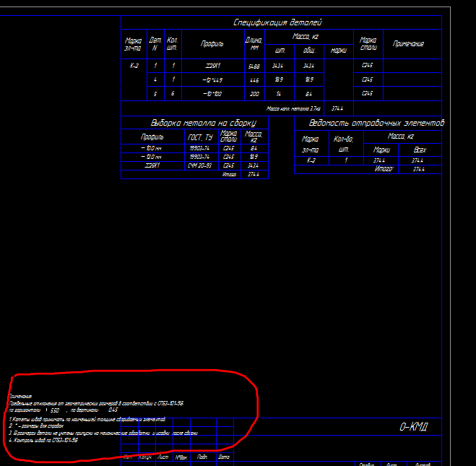Select note '3. В размерах детали не учтены припуски'
This screenshot has width=476, height=466.
click(103, 433)
